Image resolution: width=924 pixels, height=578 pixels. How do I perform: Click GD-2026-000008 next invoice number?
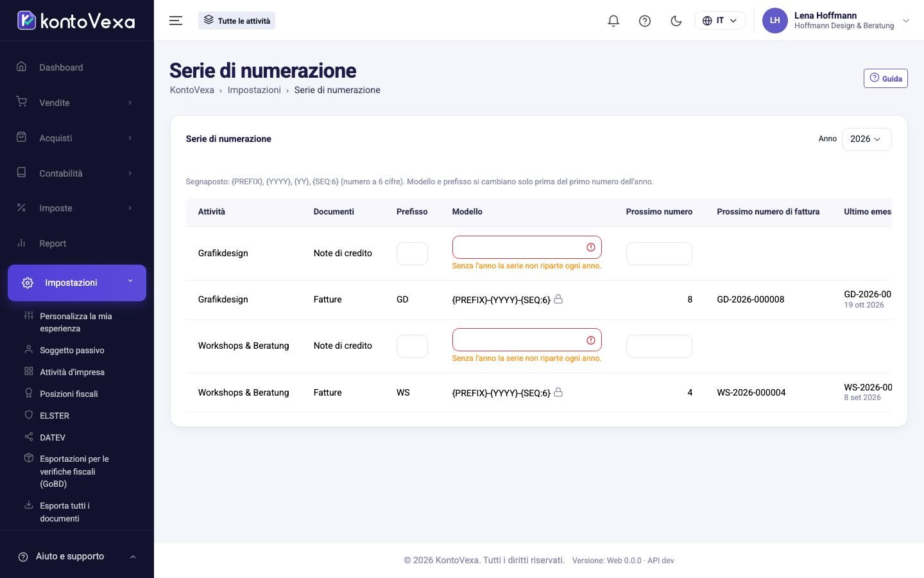click(751, 299)
